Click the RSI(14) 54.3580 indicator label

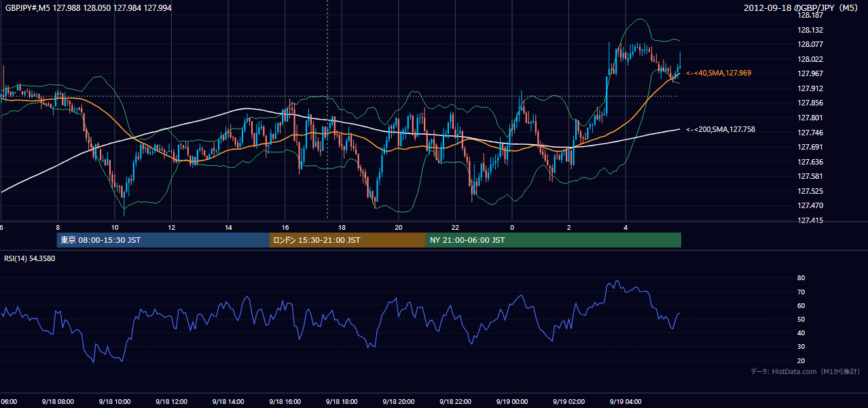pos(30,258)
